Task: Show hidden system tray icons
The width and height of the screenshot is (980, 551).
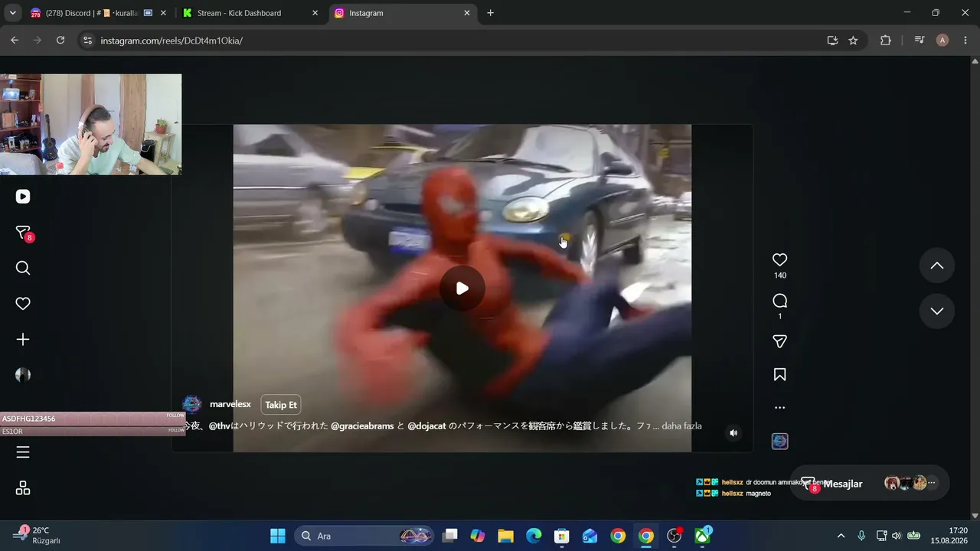Action: coord(841,536)
